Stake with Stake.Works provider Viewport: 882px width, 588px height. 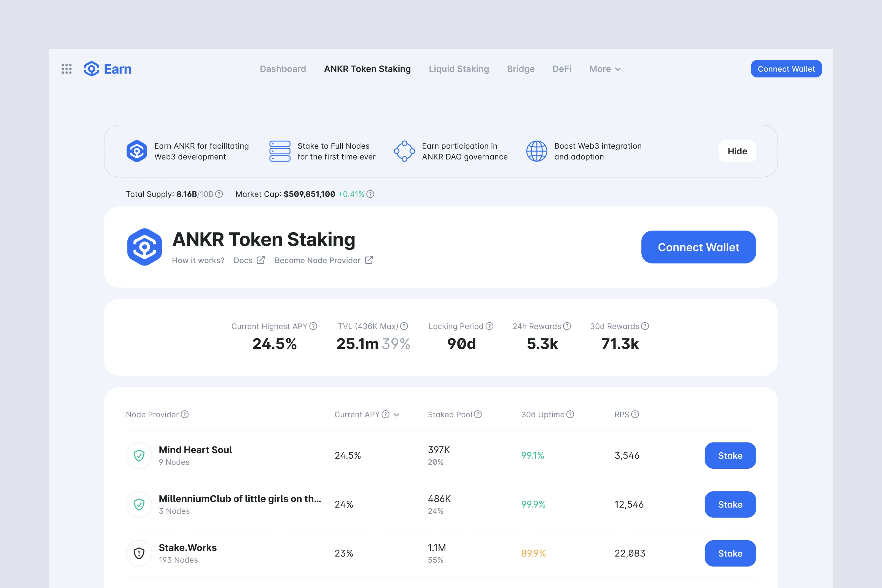pos(730,553)
